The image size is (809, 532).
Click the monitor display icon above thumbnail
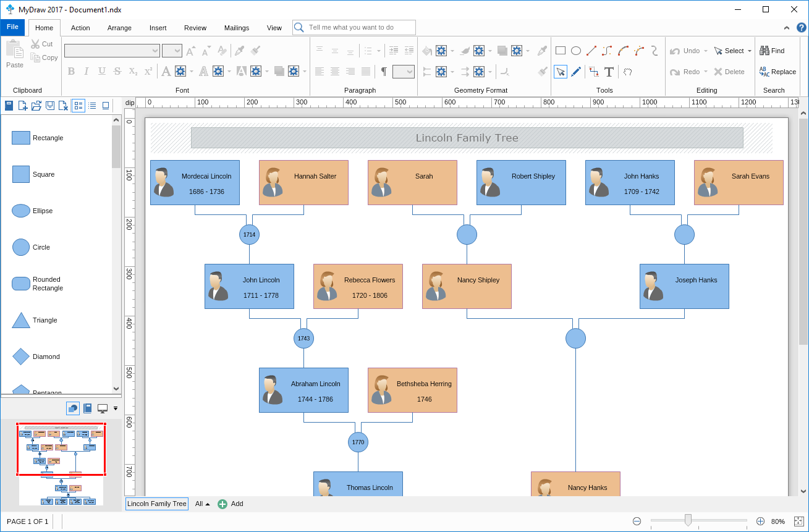[x=103, y=408]
